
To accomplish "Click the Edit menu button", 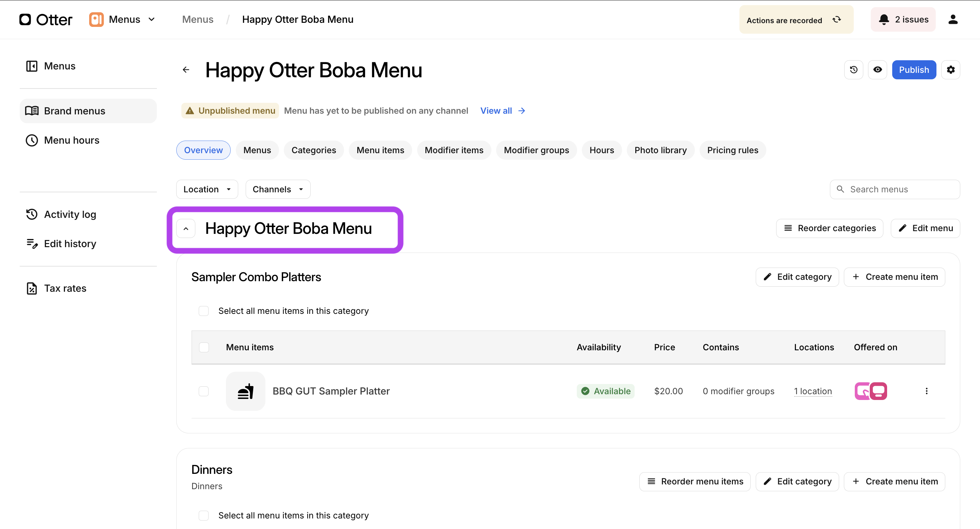I will [925, 228].
